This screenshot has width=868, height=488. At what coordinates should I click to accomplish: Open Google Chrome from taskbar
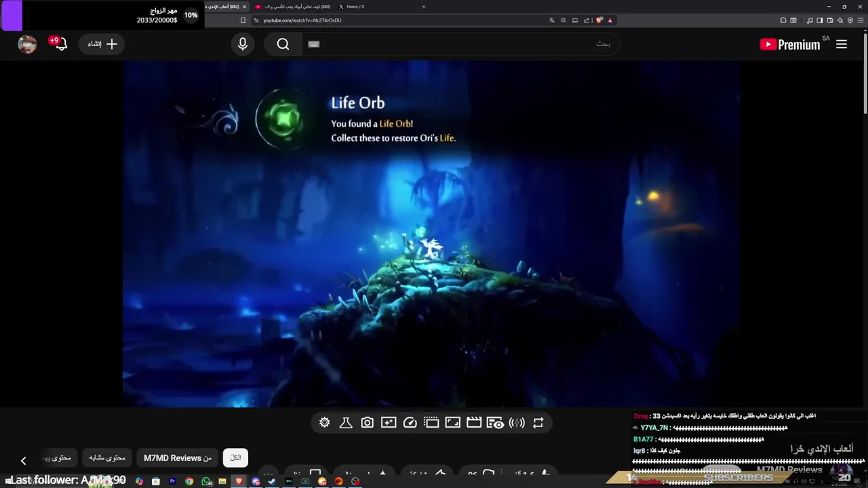pos(189,481)
